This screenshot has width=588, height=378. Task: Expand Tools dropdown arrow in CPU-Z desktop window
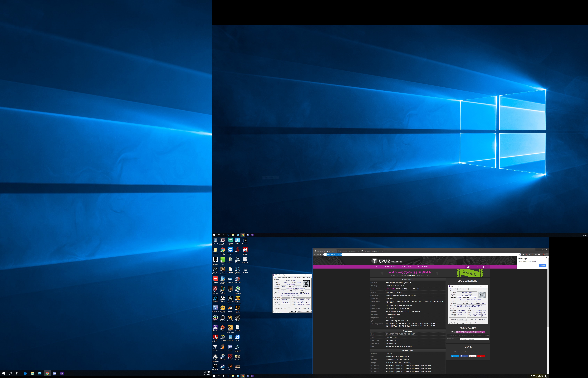coord(295,312)
